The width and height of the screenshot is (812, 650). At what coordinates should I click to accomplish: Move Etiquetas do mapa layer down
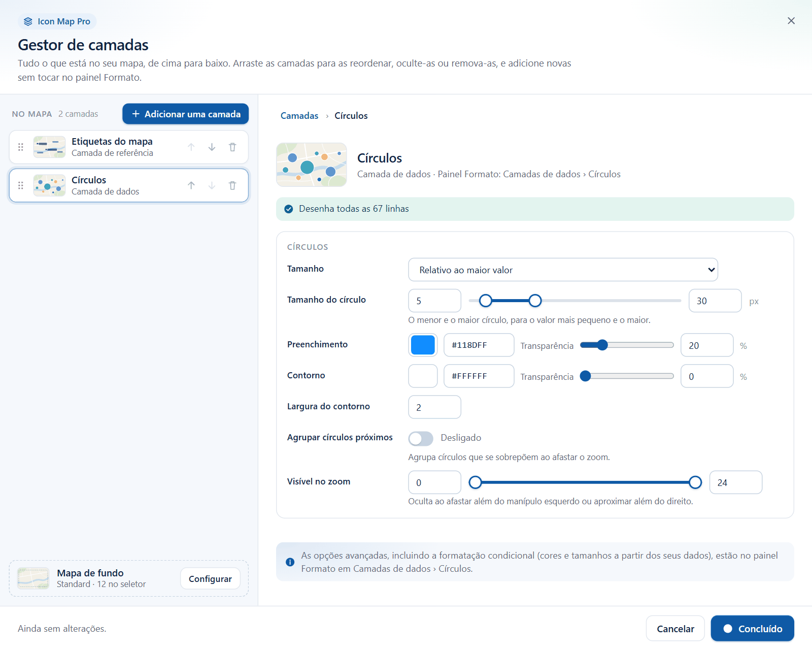click(x=212, y=147)
